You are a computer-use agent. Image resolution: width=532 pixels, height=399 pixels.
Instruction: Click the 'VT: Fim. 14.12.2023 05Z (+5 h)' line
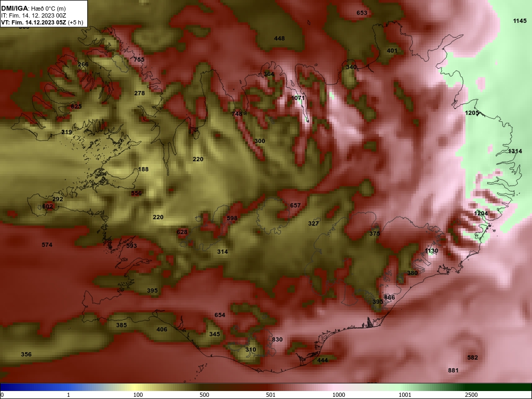click(x=41, y=22)
